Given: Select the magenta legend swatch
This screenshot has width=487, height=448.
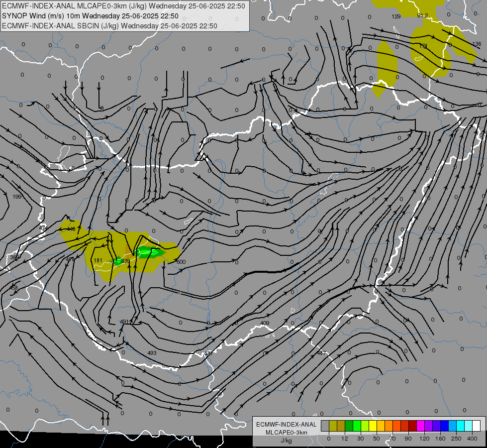Looking at the screenshot, I should [x=421, y=426].
